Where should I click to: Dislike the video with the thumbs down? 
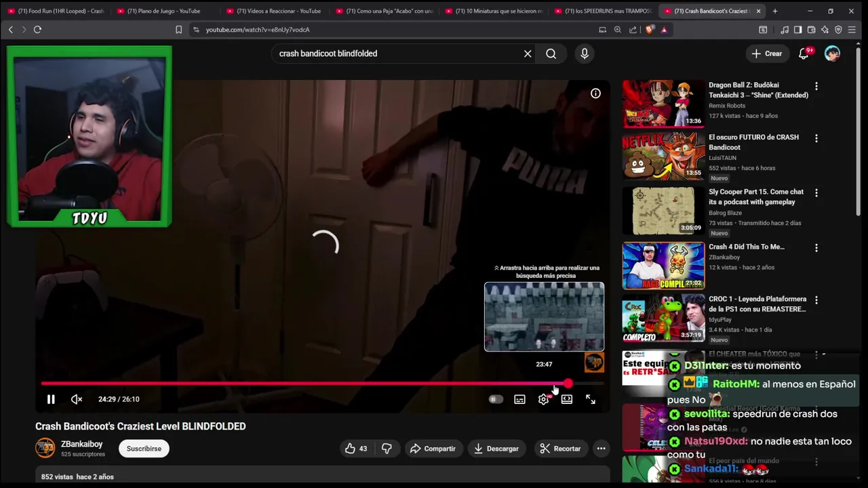(387, 449)
